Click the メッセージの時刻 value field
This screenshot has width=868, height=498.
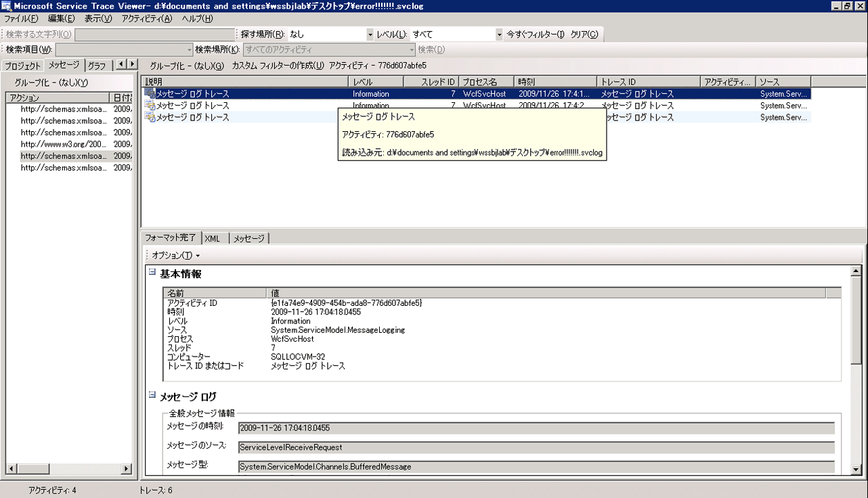tap(536, 428)
